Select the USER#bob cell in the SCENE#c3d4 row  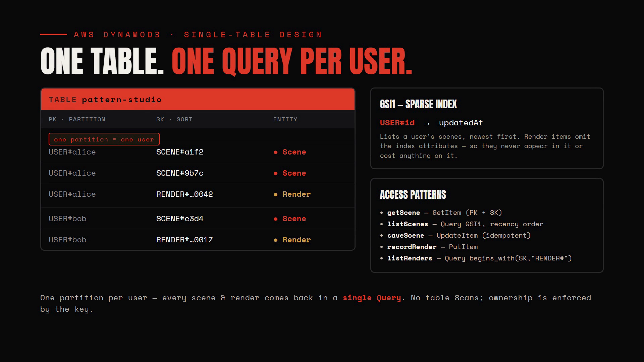tap(67, 219)
